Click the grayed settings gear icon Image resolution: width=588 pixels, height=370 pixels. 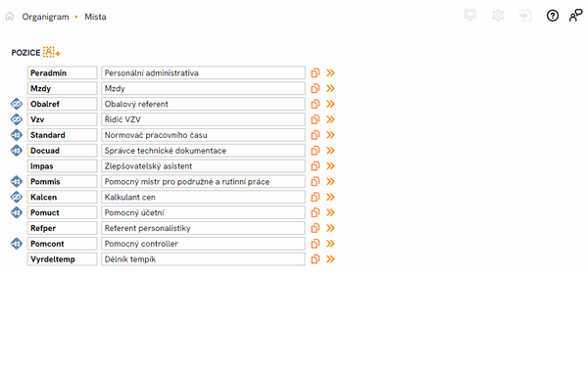coord(498,16)
